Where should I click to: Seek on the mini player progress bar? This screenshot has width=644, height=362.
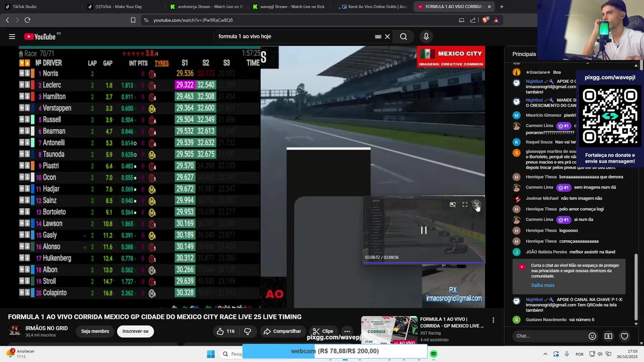point(424,262)
